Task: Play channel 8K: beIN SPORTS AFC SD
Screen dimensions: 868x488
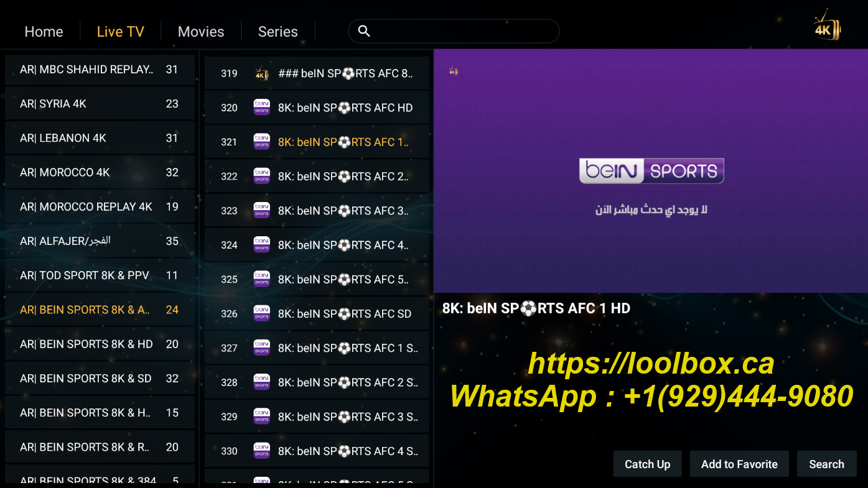Action: click(344, 314)
